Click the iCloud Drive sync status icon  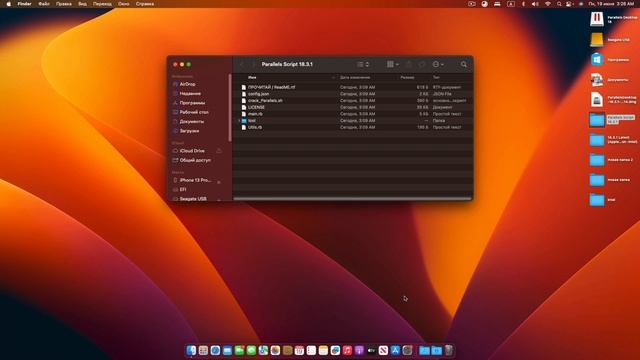(219, 151)
